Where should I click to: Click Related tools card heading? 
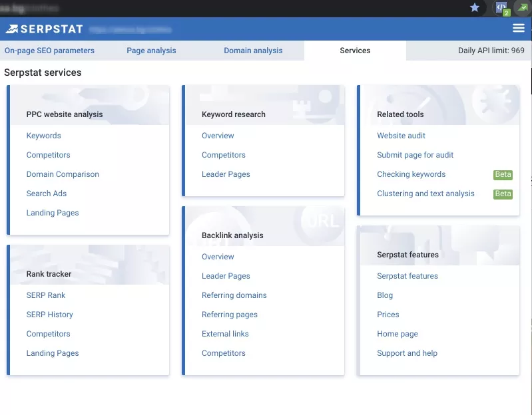click(400, 114)
